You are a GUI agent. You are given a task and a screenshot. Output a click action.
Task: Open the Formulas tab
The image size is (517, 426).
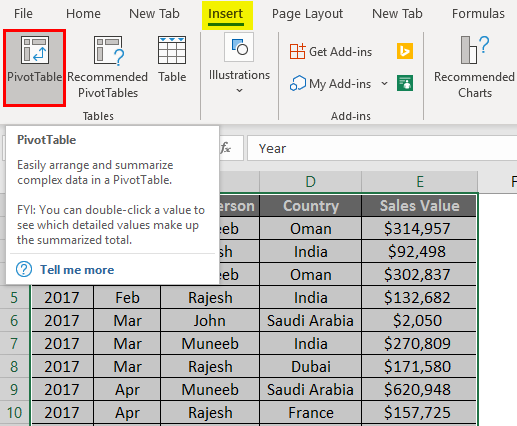click(478, 14)
